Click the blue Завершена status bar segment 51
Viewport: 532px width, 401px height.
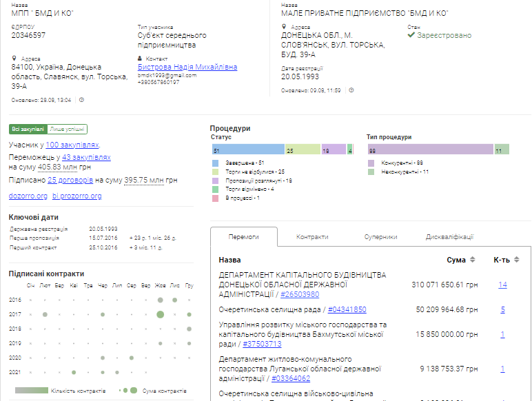[x=248, y=150]
